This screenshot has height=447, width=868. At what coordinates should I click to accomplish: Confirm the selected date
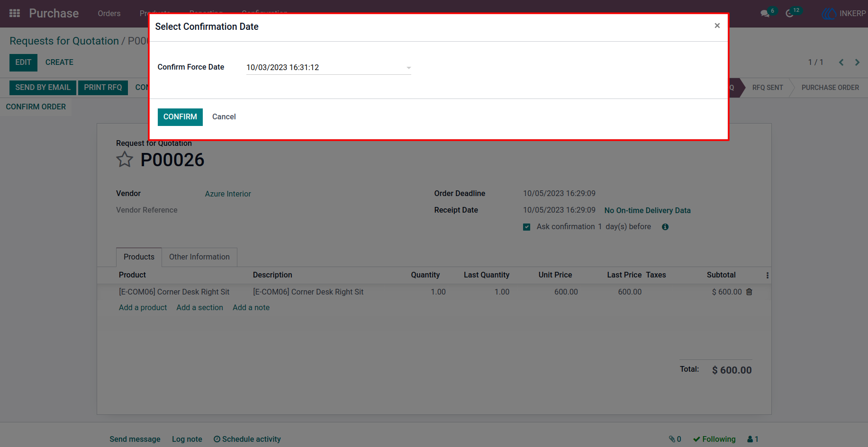[x=180, y=117]
